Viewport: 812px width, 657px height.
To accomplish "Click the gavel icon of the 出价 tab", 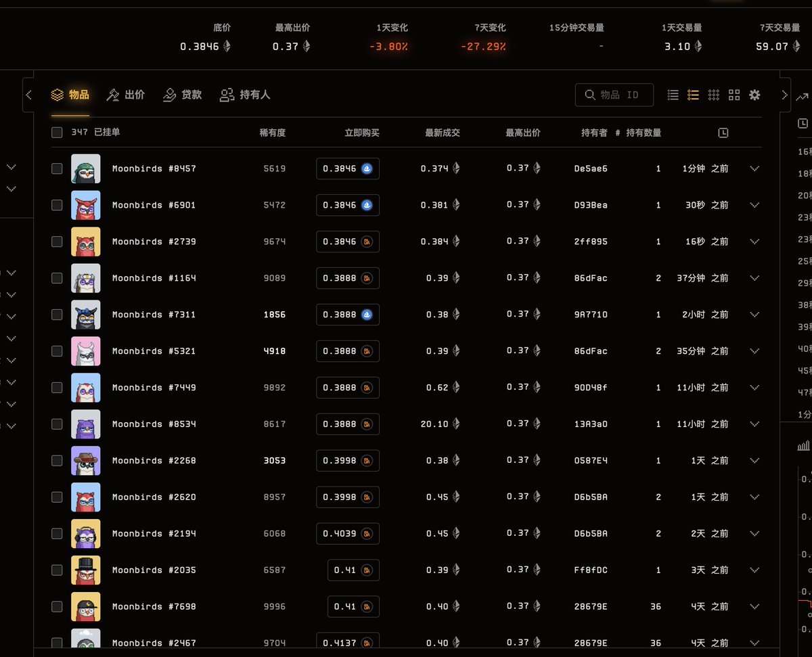I will pos(113,95).
